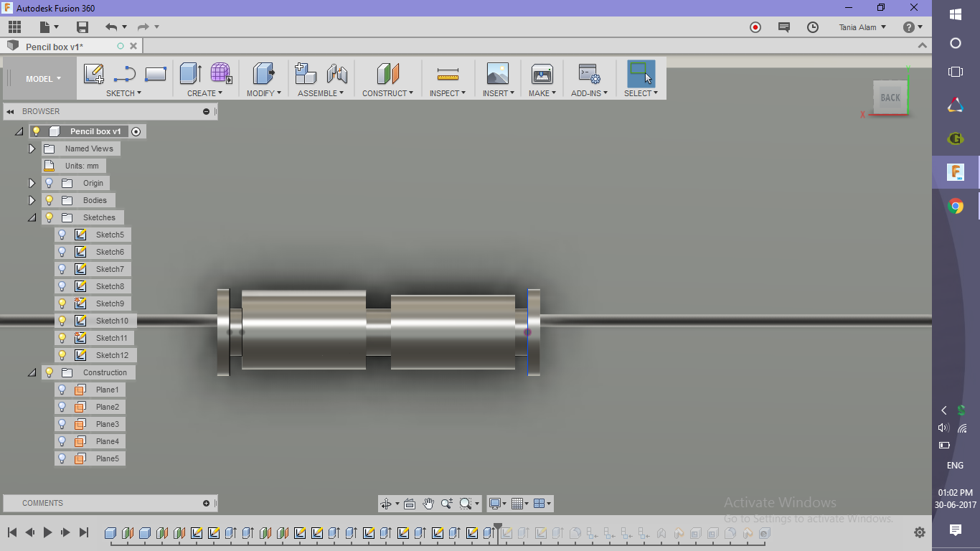Select the Create Form tool
Screen dimensions: 980x551
[221, 73]
